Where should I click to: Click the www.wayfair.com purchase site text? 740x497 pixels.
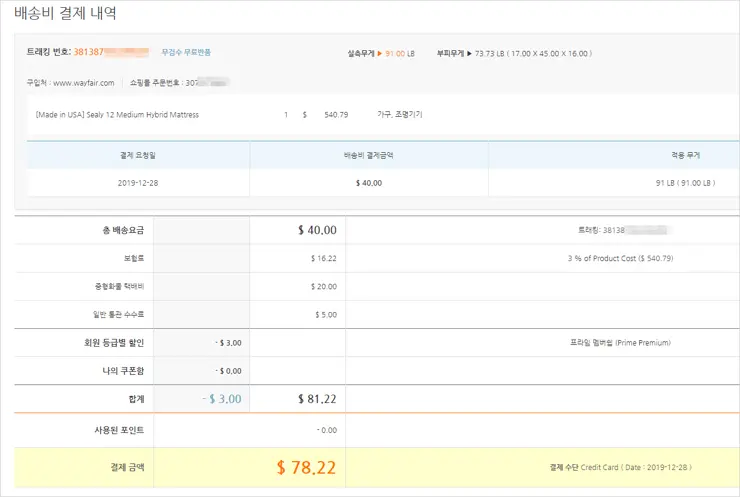coord(83,83)
